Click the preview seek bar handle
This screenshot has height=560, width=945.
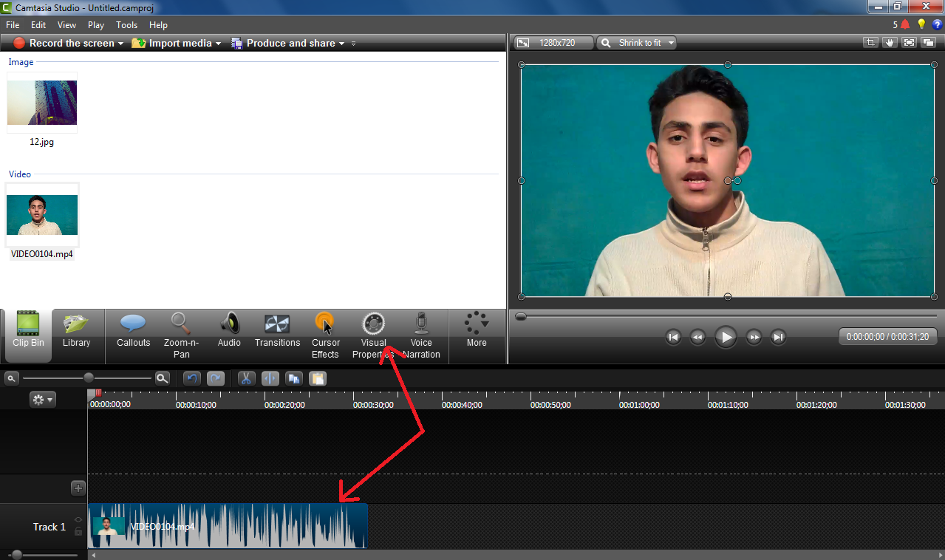pyautogui.click(x=521, y=316)
